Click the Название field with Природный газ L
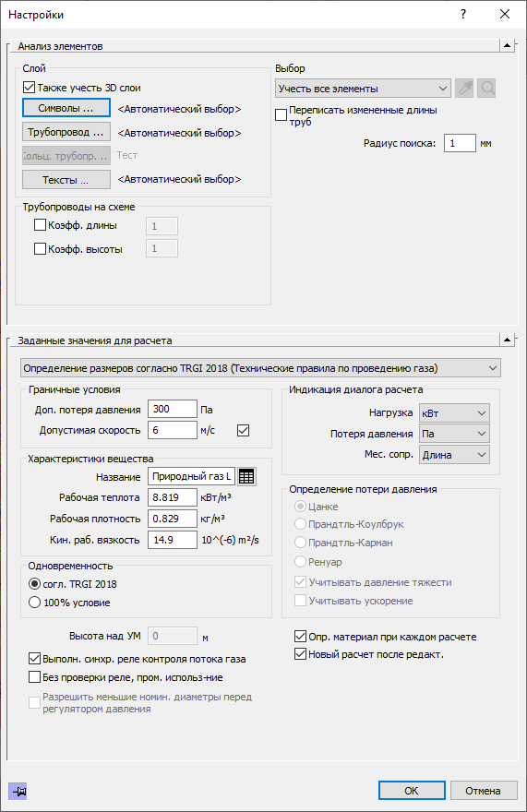 coord(191,476)
